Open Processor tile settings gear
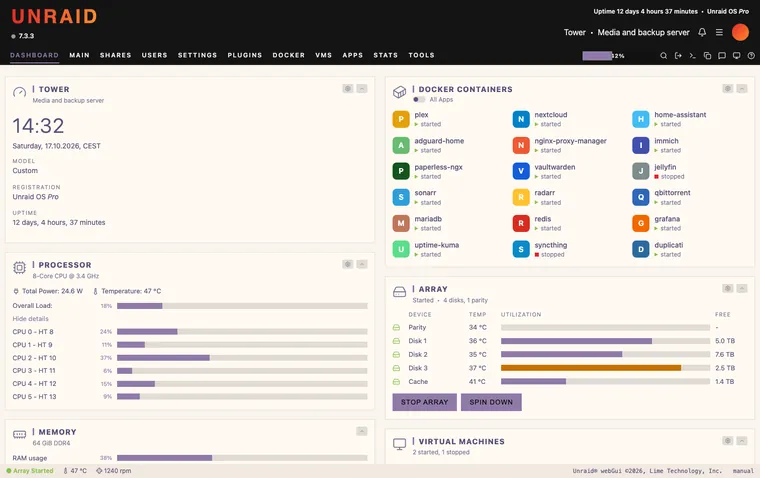Image resolution: width=760 pixels, height=478 pixels. point(348,264)
